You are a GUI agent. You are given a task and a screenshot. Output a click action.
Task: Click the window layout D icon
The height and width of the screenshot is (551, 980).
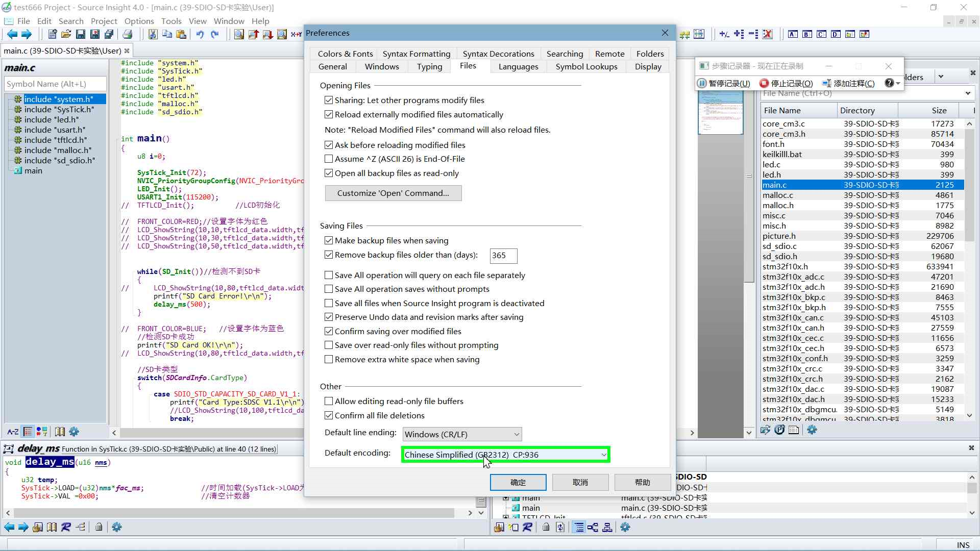pyautogui.click(x=836, y=34)
